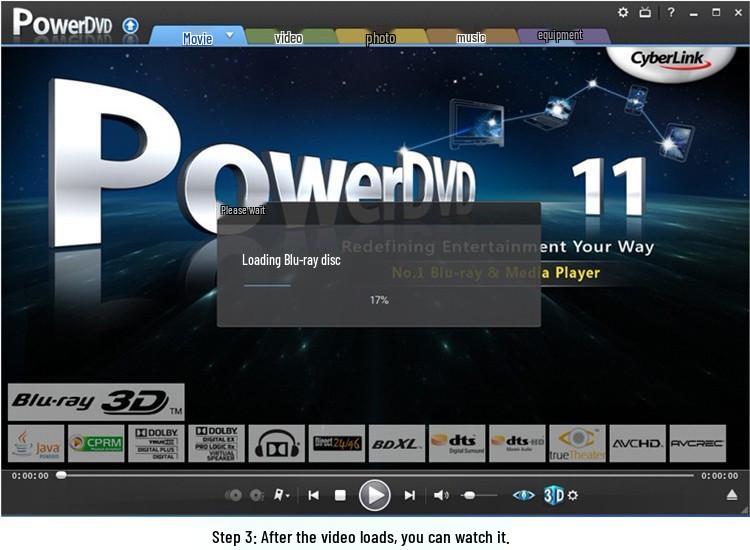
Task: Open 3D settings gear
Action: (x=573, y=495)
